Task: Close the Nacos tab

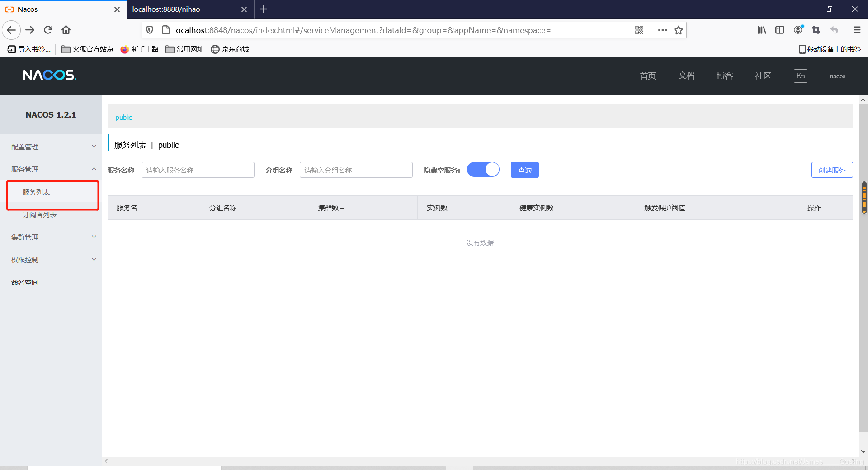Action: (117, 9)
